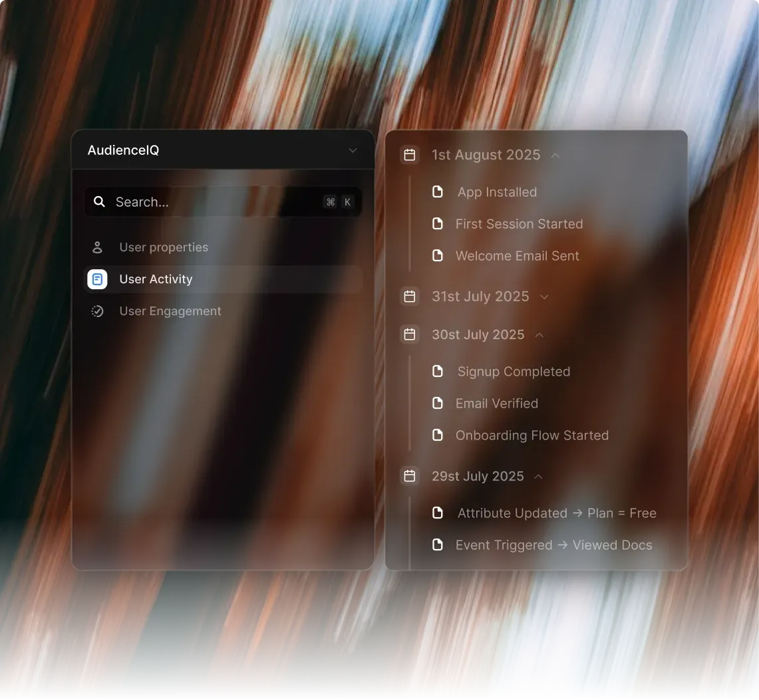
Task: Click file icon next to Email Verified
Action: tap(438, 404)
